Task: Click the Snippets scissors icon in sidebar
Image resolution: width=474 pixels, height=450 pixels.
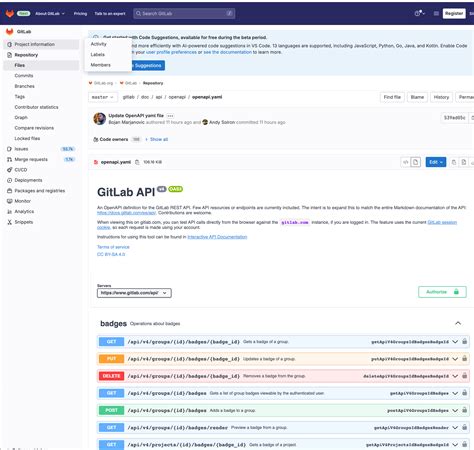Action: click(x=9, y=222)
